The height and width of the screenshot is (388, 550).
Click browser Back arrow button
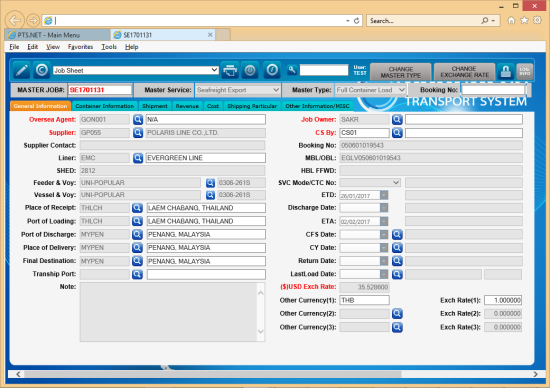tap(15, 20)
